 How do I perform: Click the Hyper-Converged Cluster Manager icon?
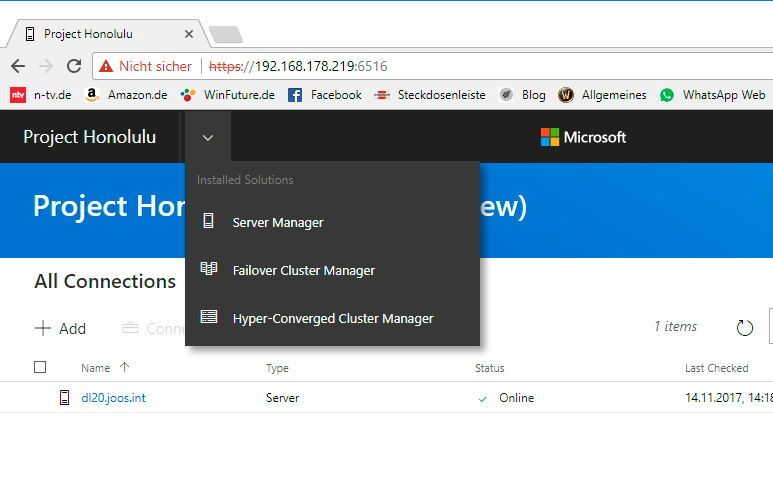[x=209, y=317]
